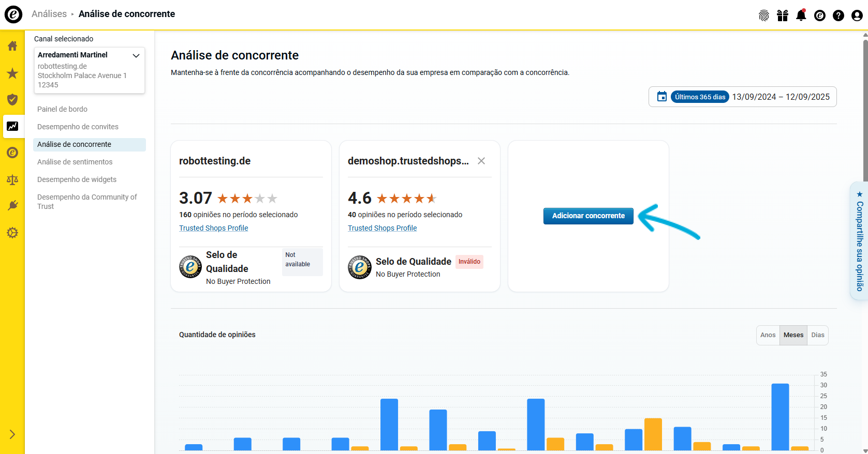Remove demoshop.trustedshops competitor card

(481, 161)
